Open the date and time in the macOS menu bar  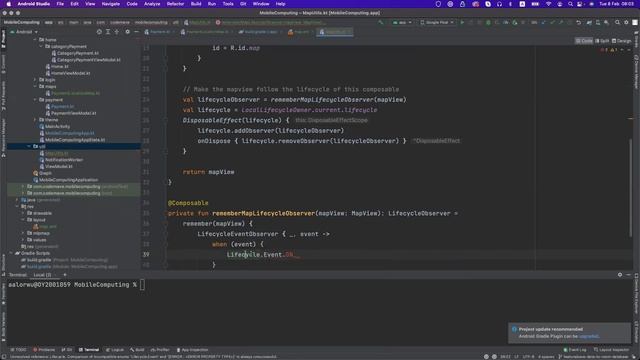[616, 4]
